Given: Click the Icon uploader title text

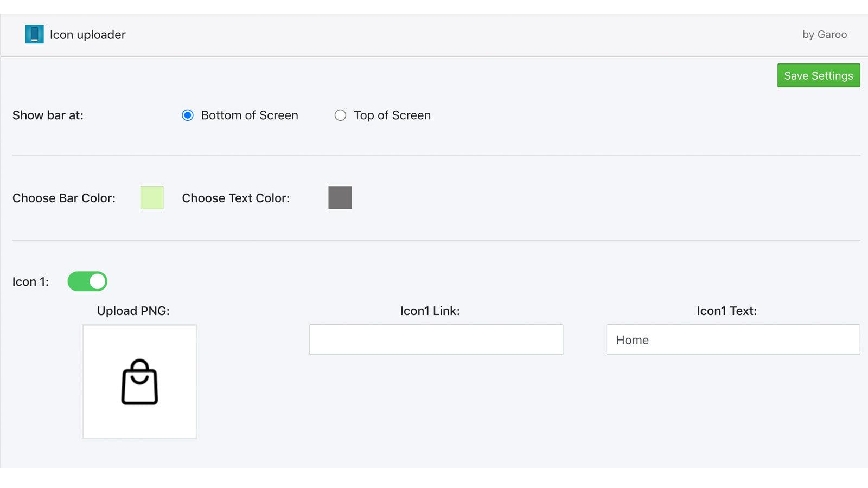Looking at the screenshot, I should 87,35.
